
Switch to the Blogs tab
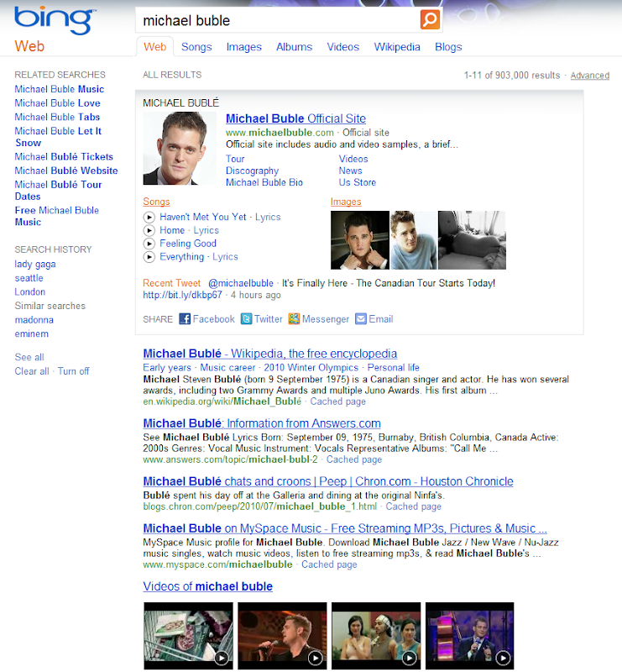click(448, 47)
